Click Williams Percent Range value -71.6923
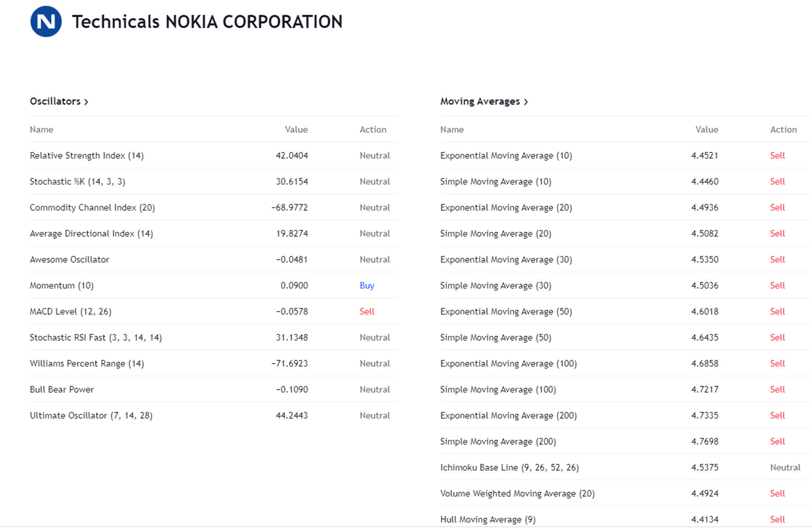The width and height of the screenshot is (812, 529). point(289,363)
